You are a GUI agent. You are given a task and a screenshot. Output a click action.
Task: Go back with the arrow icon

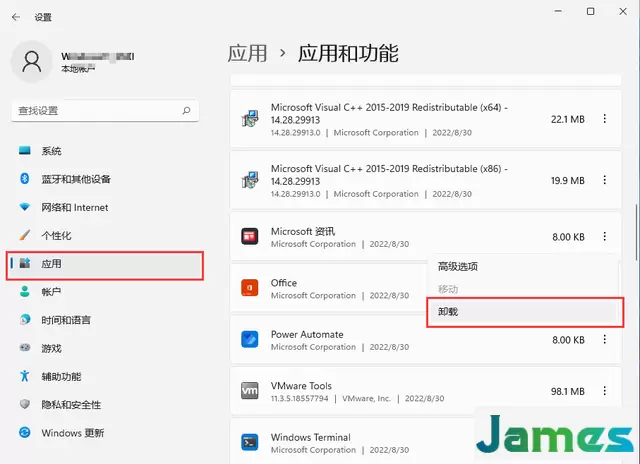16,17
